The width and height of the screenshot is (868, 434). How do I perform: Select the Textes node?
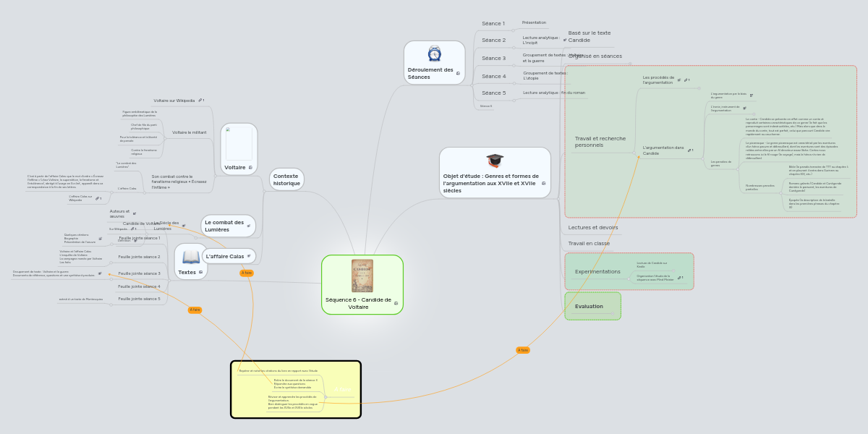click(191, 262)
